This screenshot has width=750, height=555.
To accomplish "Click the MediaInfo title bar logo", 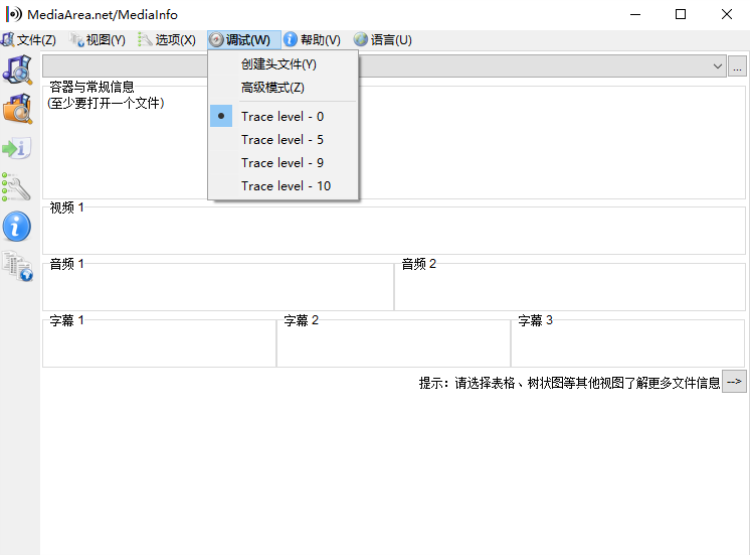I will pos(13,14).
